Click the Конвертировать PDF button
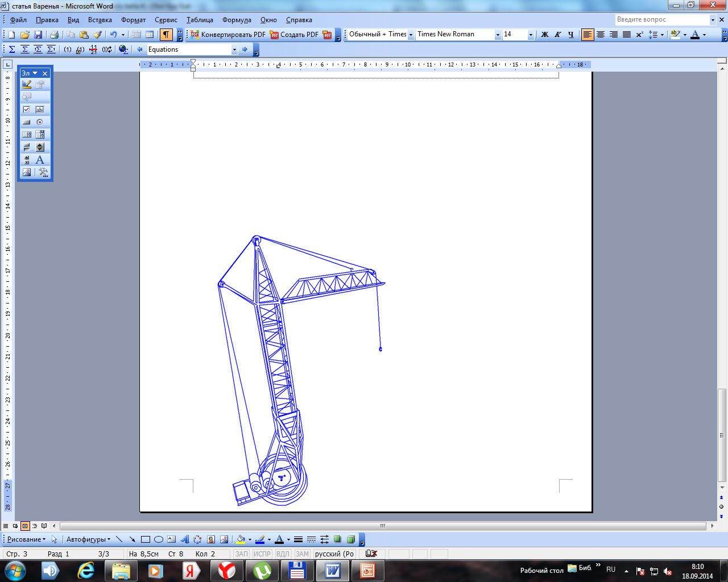Image resolution: width=728 pixels, height=582 pixels. click(x=227, y=35)
